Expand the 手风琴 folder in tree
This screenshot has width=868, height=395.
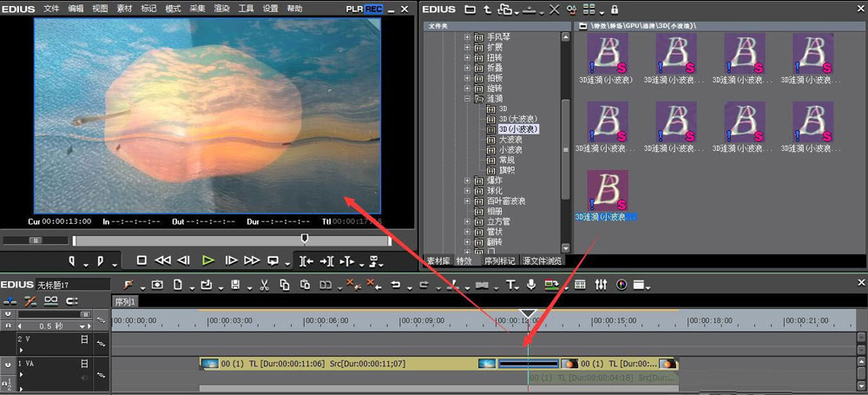point(467,37)
